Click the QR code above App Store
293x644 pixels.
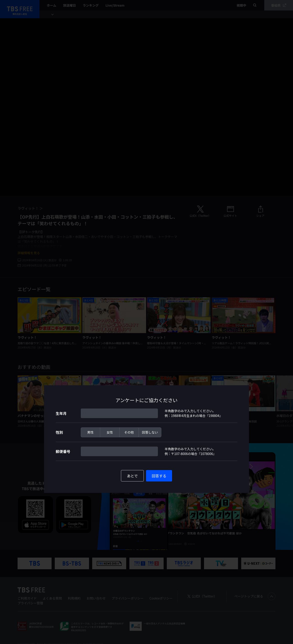(x=35, y=509)
